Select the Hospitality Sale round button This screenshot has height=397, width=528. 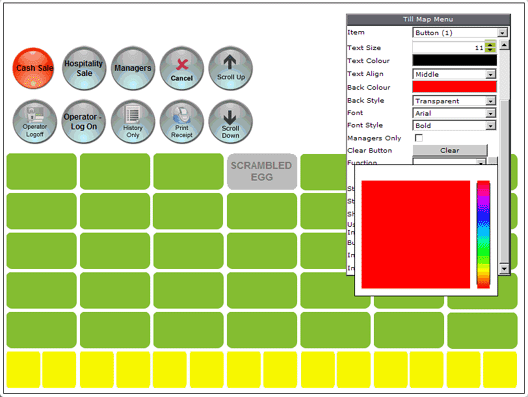pos(84,68)
